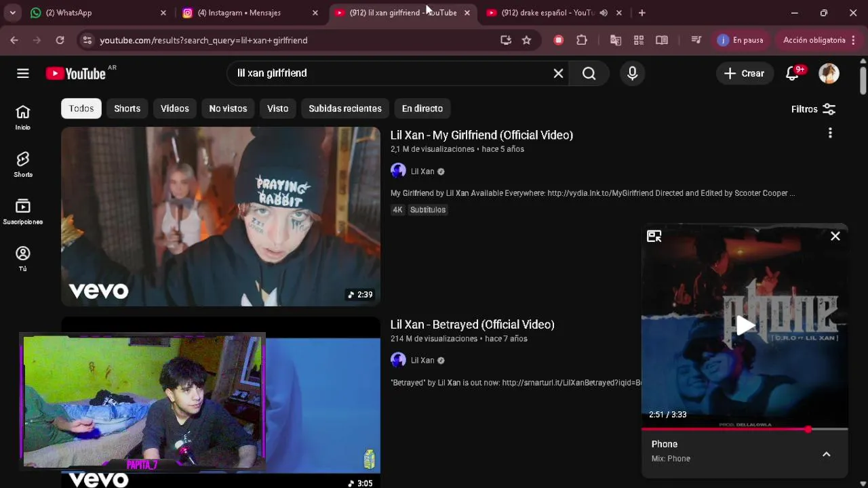Click the browser address bar URL
Screen dimensions: 868x488
point(203,40)
